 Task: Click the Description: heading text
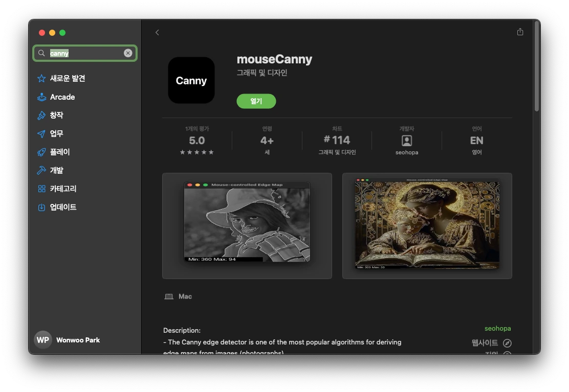[182, 330]
